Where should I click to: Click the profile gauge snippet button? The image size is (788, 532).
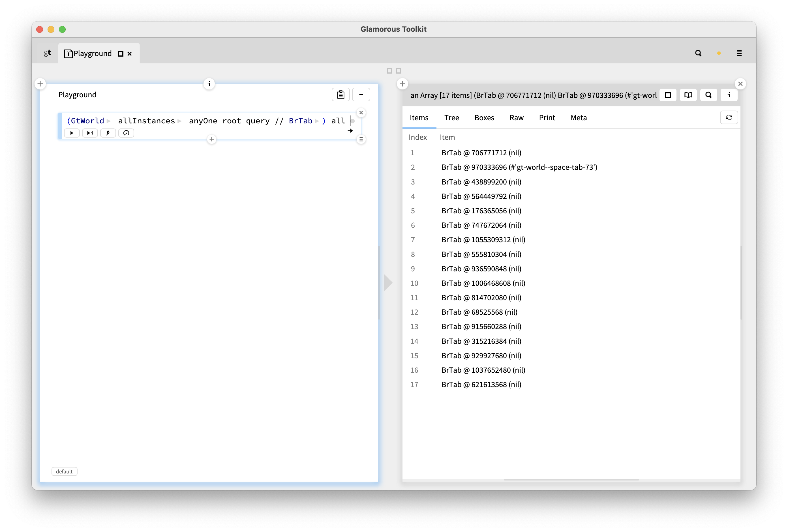126,133
